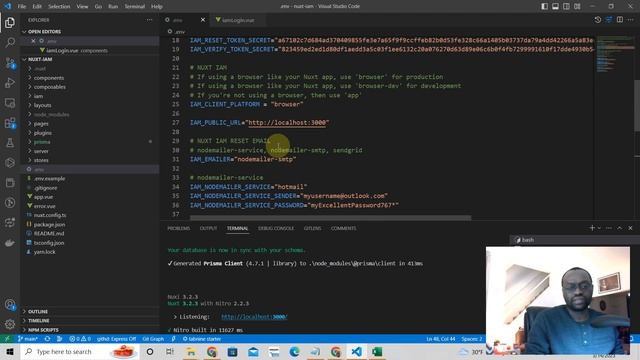Expand the server folder
This screenshot has height=360, width=640.
pyautogui.click(x=41, y=151)
